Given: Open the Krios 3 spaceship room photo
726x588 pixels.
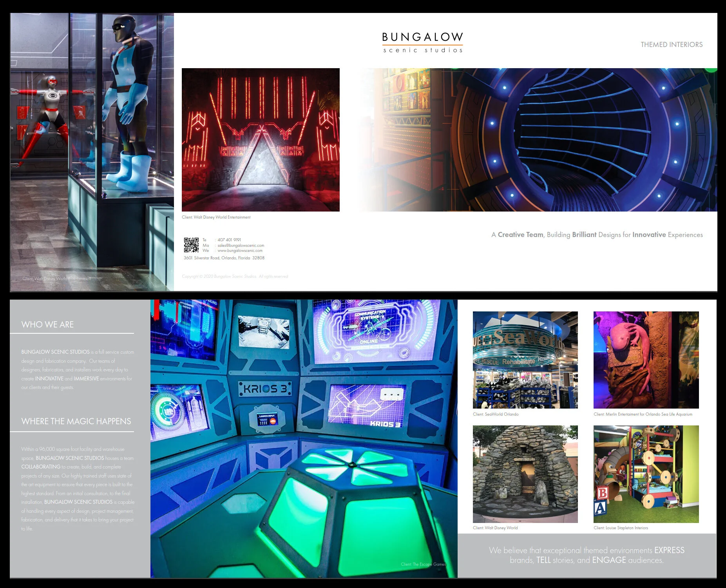Looking at the screenshot, I should point(304,439).
